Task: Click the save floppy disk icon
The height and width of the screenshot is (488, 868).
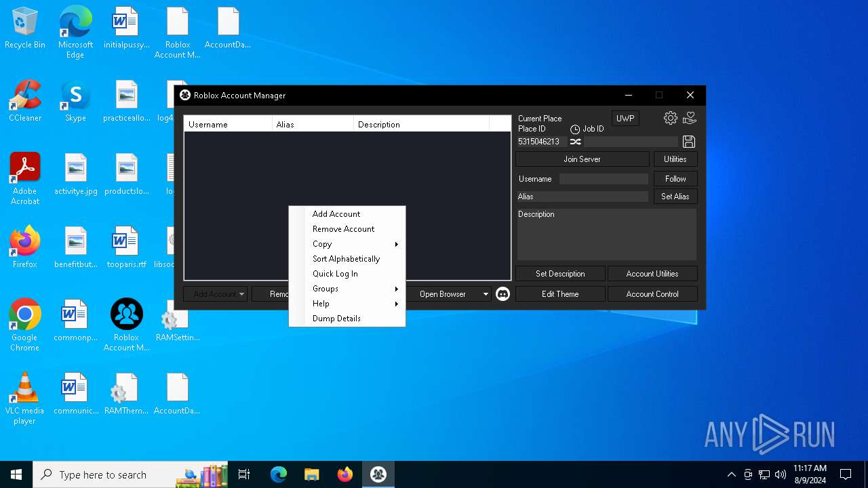Action: tap(689, 141)
